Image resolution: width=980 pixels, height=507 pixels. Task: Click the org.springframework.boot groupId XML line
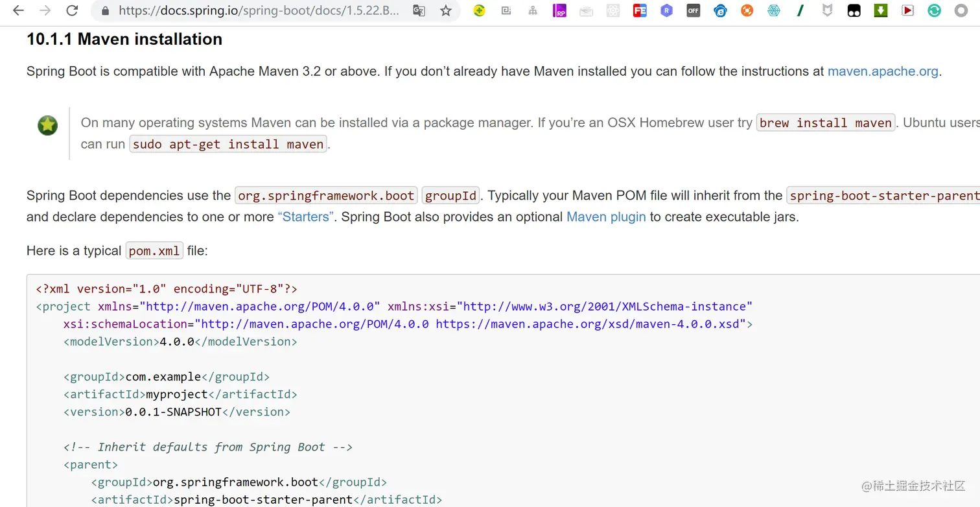click(x=239, y=482)
